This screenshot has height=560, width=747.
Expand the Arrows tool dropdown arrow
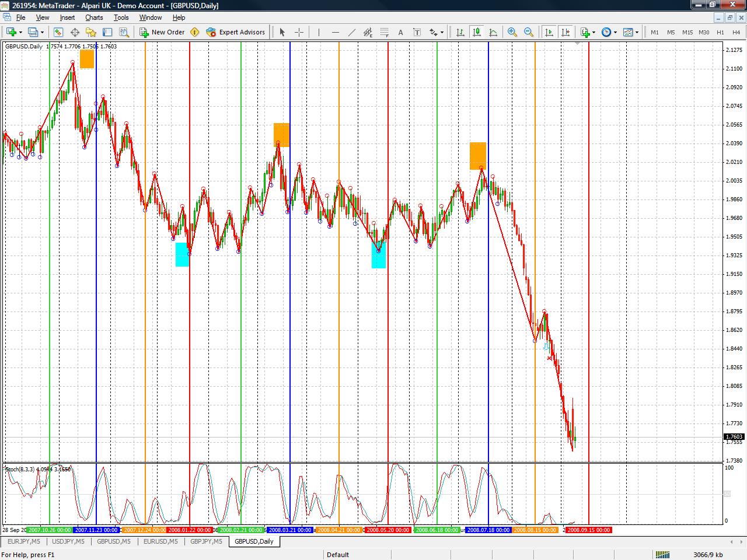(442, 32)
